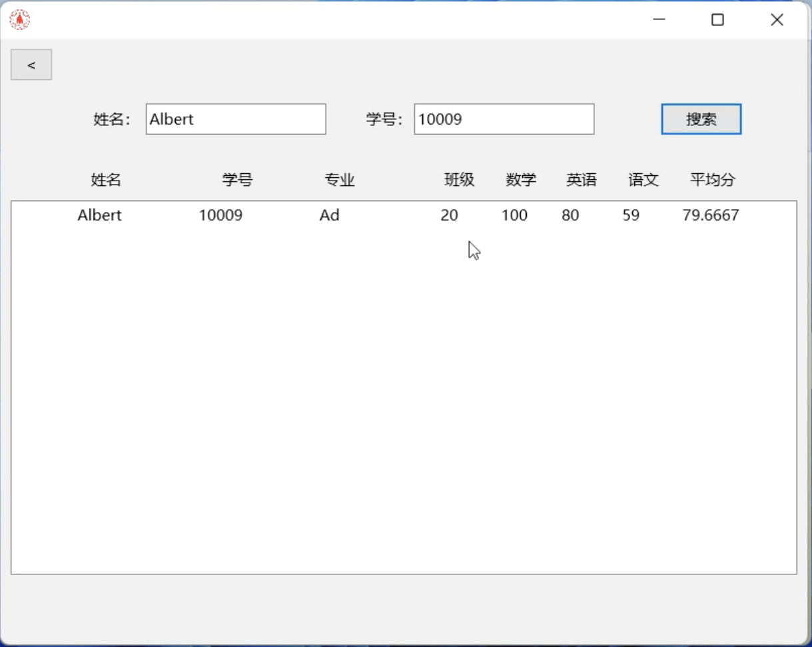Select the Albert name cell in results
The width and height of the screenshot is (812, 647).
[x=100, y=215]
